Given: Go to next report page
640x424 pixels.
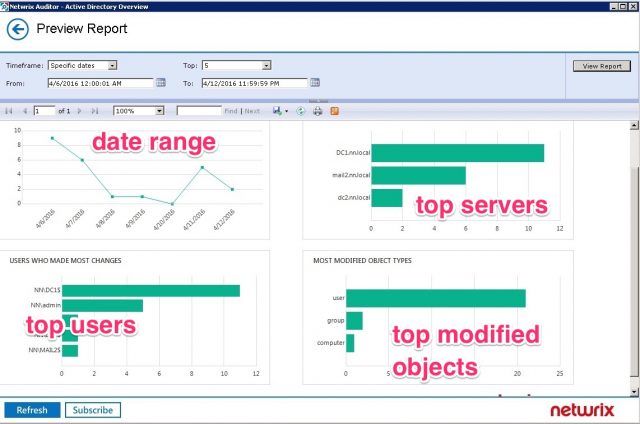Looking at the screenshot, I should pos(80,111).
